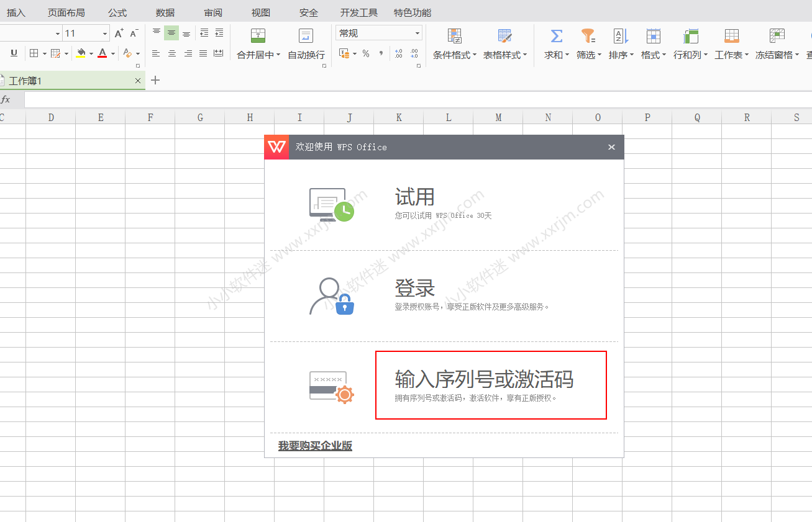The width and height of the screenshot is (812, 522).
Task: Toggle underline formatting
Action: [14, 54]
